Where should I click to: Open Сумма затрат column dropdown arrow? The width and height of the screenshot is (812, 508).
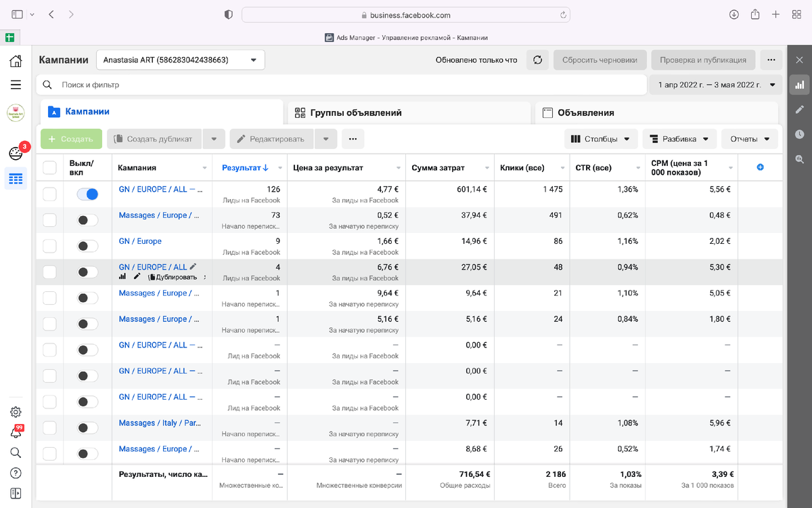[x=487, y=168]
